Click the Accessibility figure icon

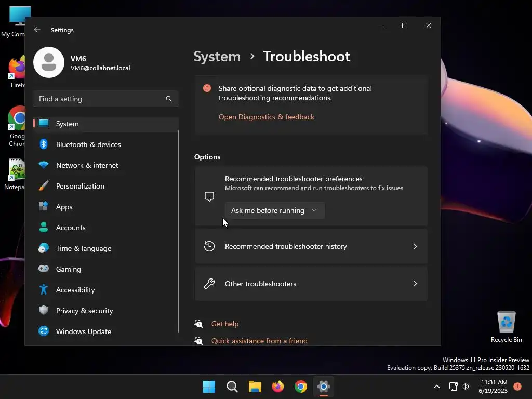coord(44,289)
